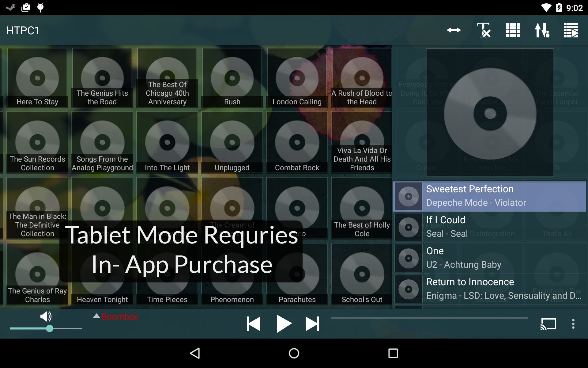Screen dimensions: 588x368
Task: Tap the Android home button
Action: (294, 353)
